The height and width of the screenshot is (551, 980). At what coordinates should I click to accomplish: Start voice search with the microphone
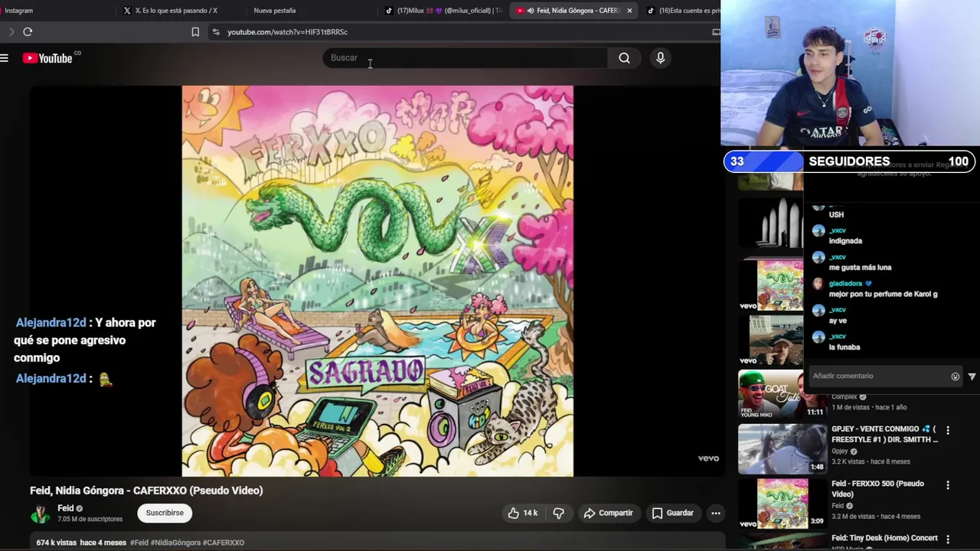click(660, 58)
